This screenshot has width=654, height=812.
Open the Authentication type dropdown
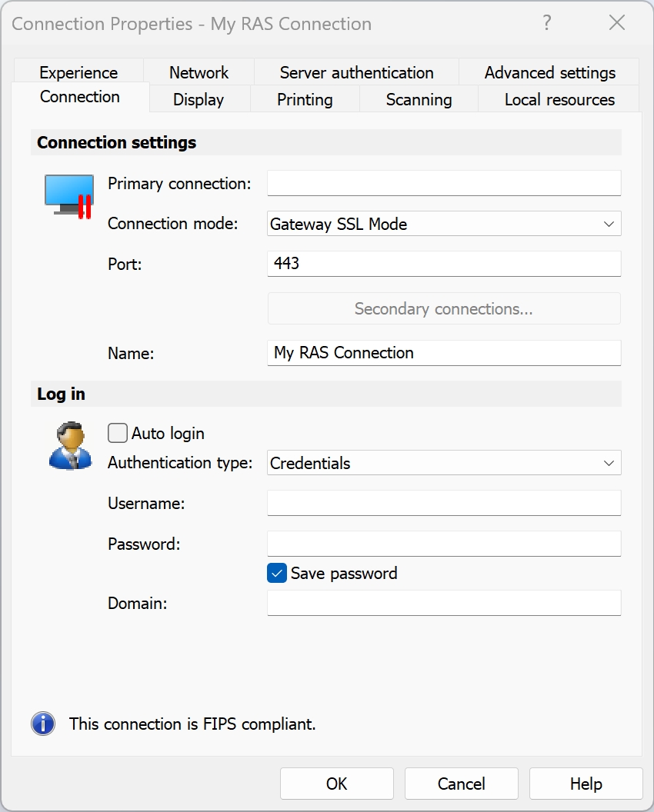(444, 464)
